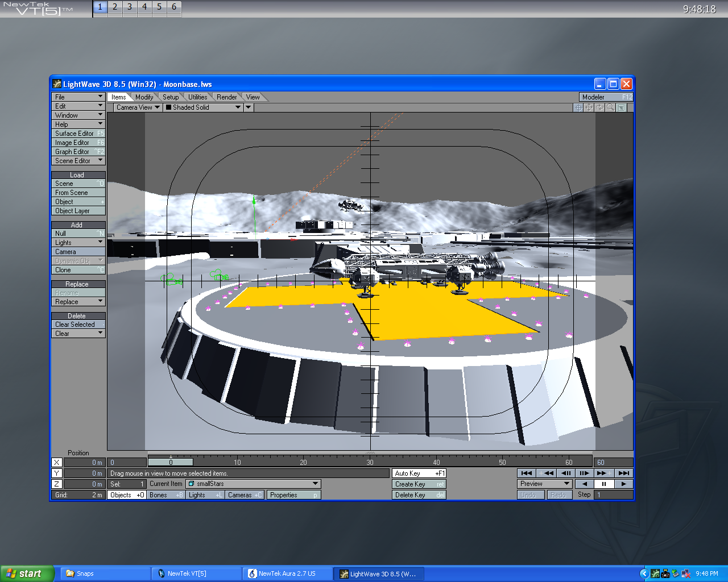Open the Camera View viewport dropdown

coord(138,107)
